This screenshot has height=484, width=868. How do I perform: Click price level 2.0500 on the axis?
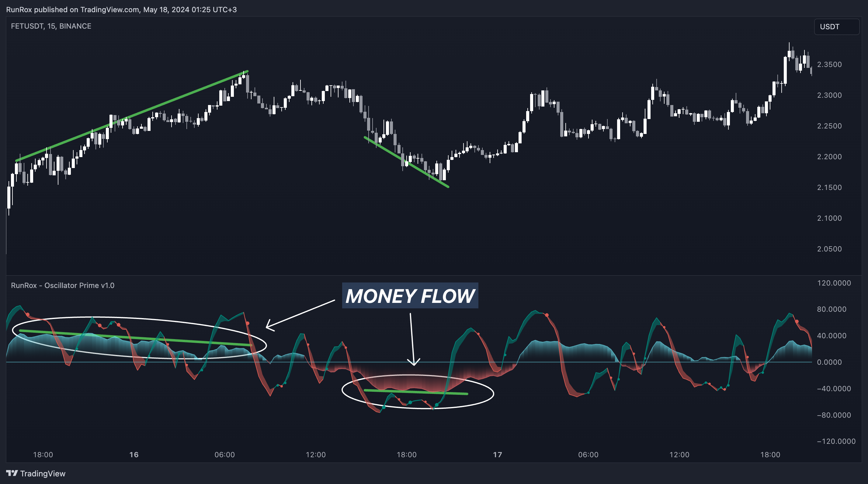tap(829, 249)
